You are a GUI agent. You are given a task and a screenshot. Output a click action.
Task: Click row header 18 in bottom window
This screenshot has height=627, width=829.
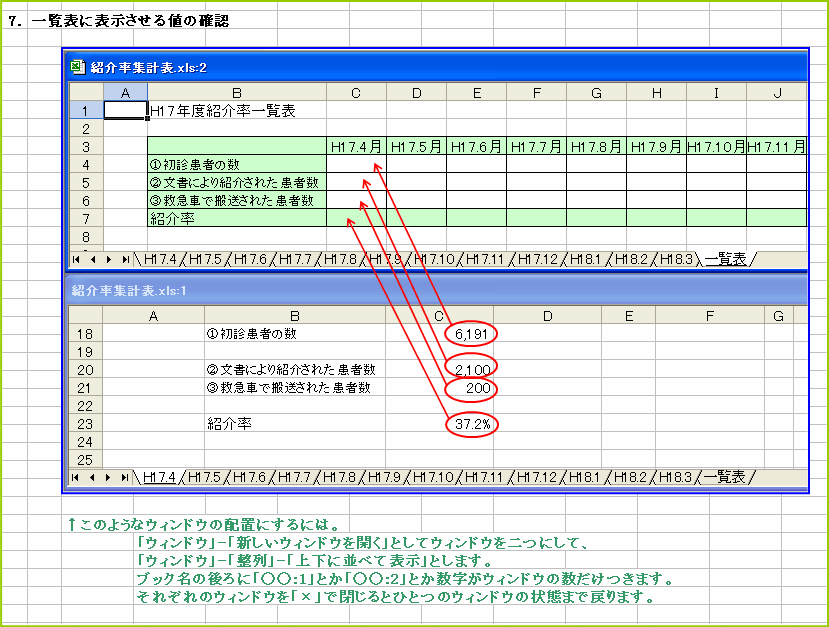coord(83,332)
